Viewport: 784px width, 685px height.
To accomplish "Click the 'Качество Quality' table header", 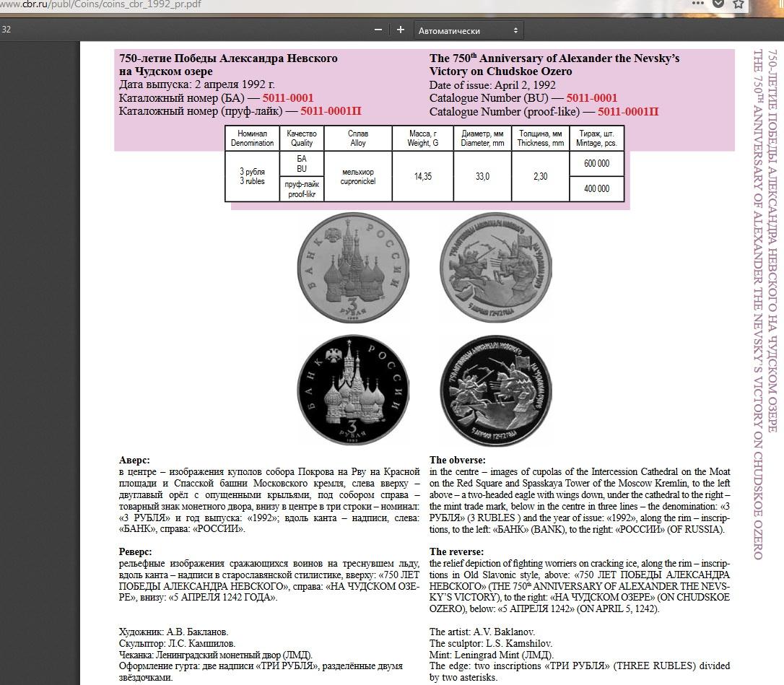I will point(302,138).
